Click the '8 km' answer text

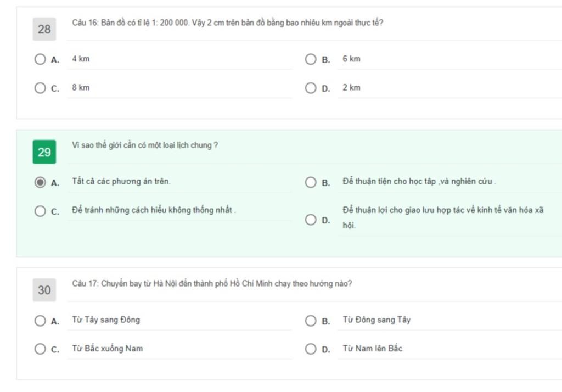pyautogui.click(x=81, y=88)
